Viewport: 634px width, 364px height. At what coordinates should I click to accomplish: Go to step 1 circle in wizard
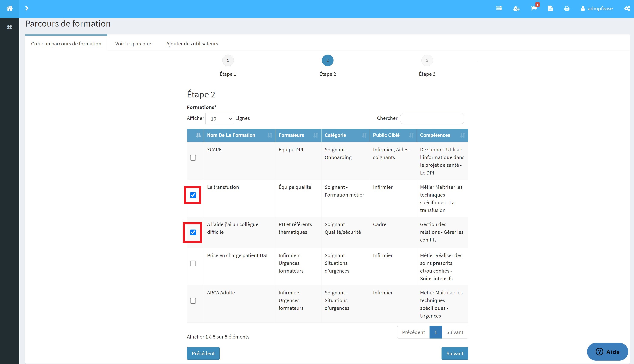pyautogui.click(x=228, y=60)
